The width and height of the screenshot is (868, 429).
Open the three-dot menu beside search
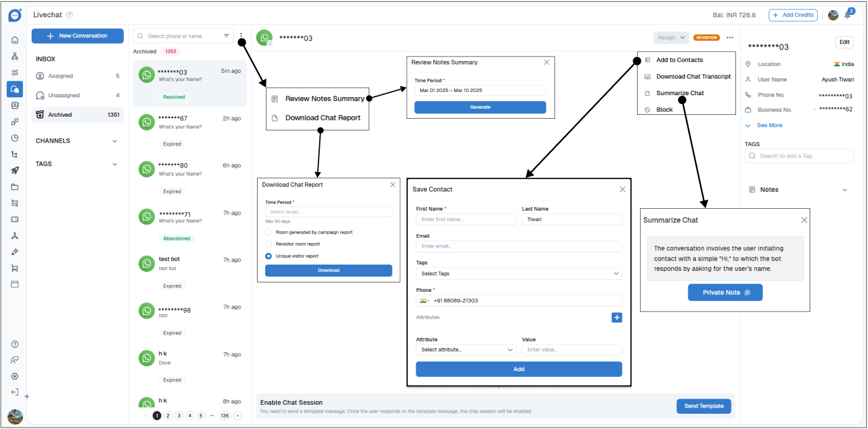click(241, 36)
